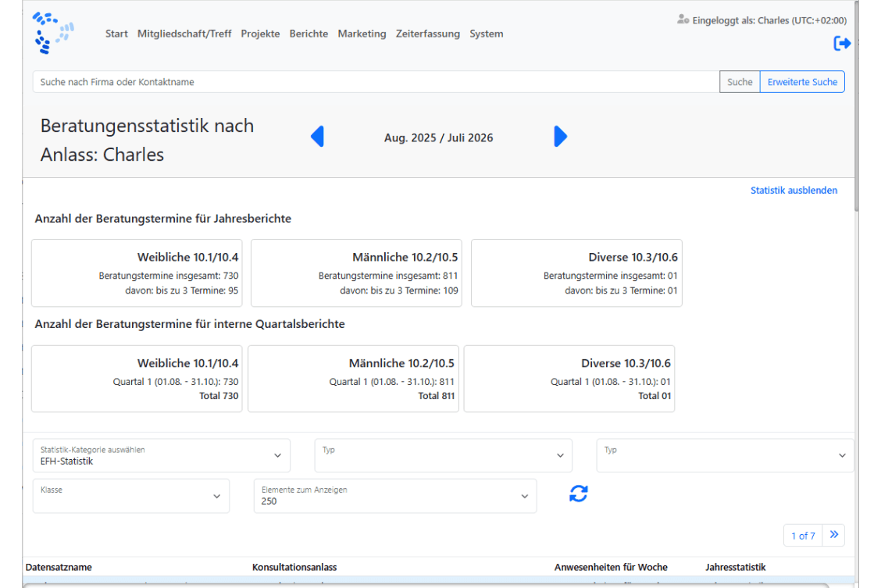Open the Elemente zum Anzeigen dropdown
The height and width of the screenshot is (588, 881).
[395, 496]
